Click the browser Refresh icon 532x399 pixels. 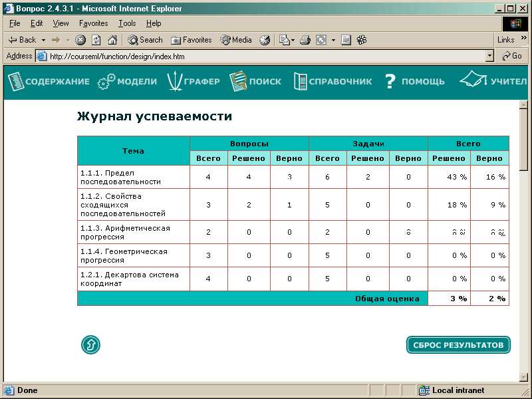point(96,40)
